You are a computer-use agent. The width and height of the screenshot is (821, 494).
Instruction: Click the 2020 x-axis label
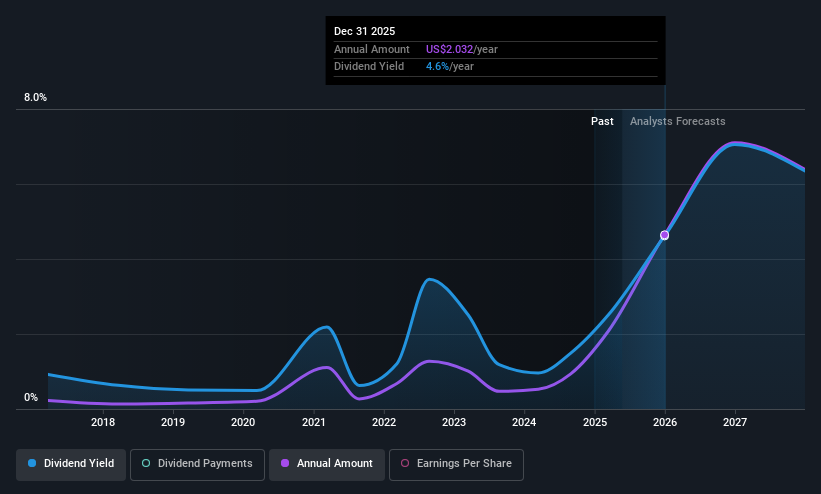click(243, 422)
